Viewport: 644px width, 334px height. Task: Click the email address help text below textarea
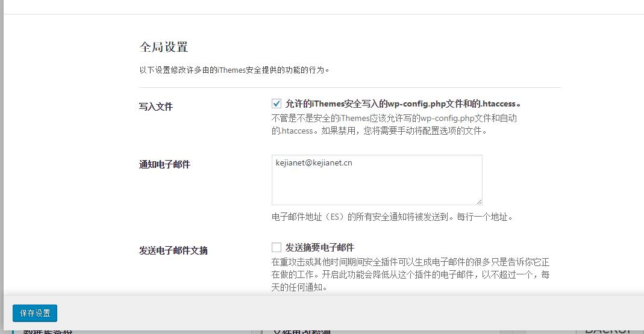392,217
